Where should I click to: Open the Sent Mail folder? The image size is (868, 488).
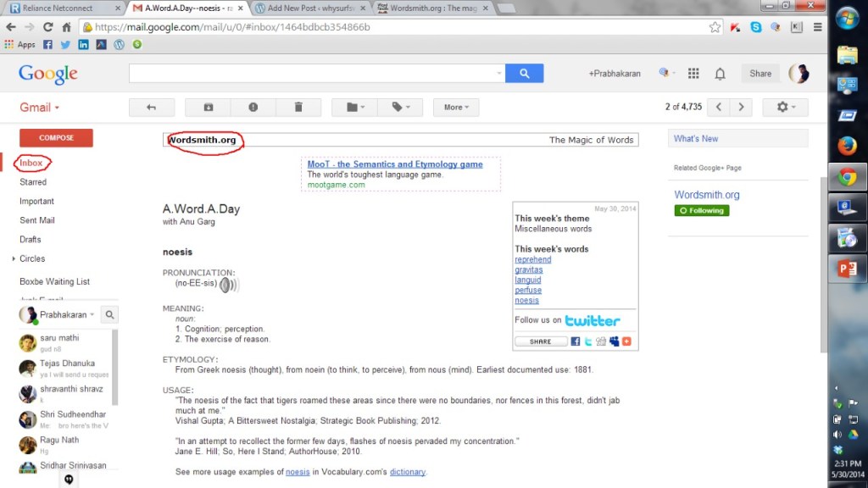pos(37,220)
